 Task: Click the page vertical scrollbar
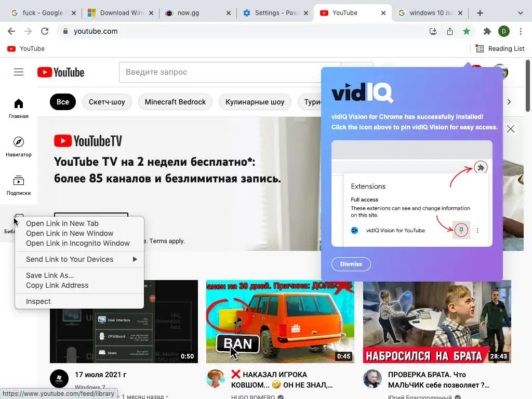coord(528,85)
